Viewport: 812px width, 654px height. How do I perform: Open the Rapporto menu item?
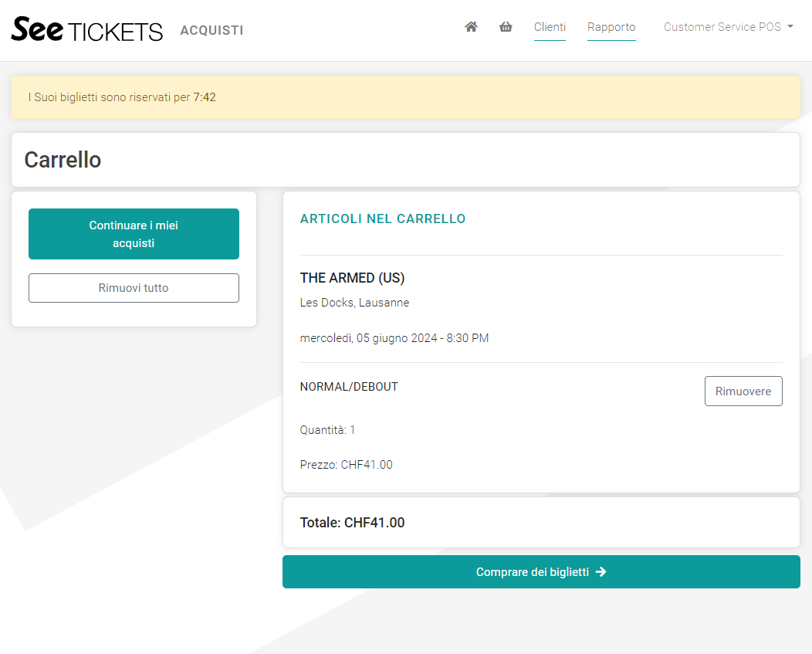coord(611,27)
